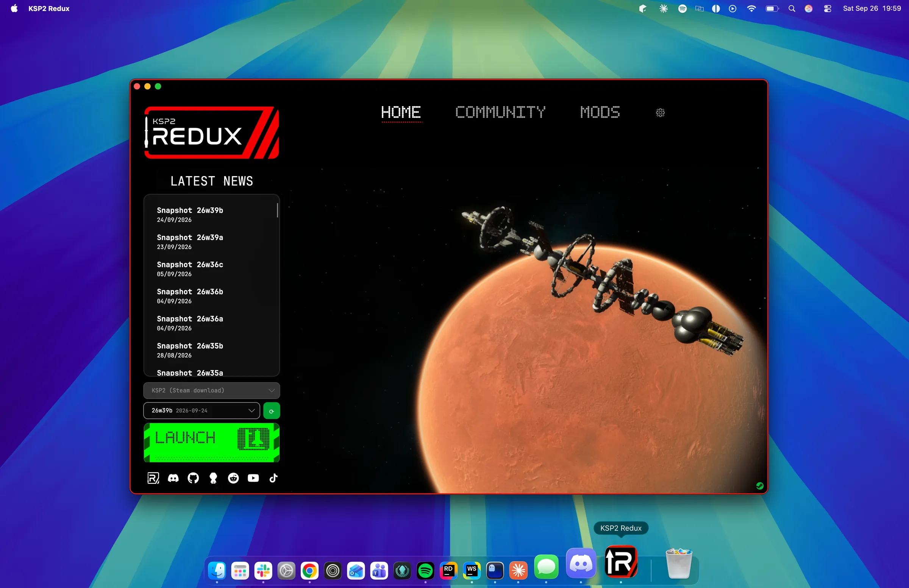Click the Siri menu bar icon
Screen dimensions: 909x588
pyautogui.click(x=809, y=8)
